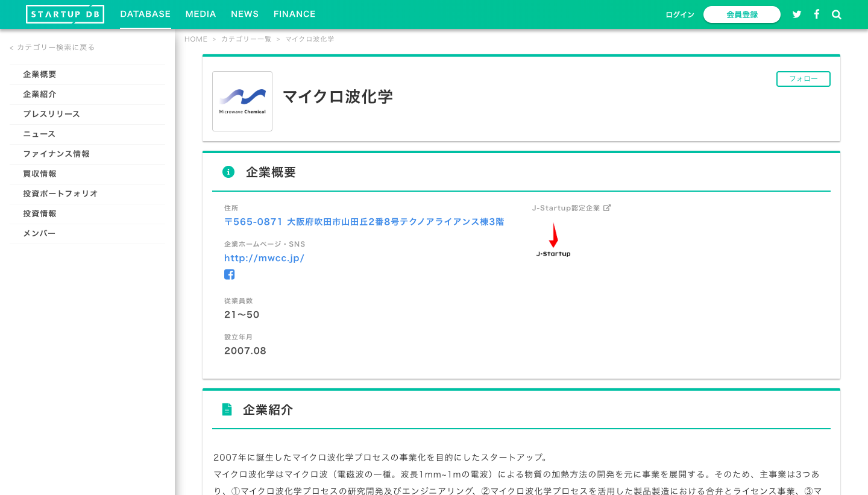Screen dimensions: 868x495
Task: Click the 従業員数 label
Action: pos(239,301)
